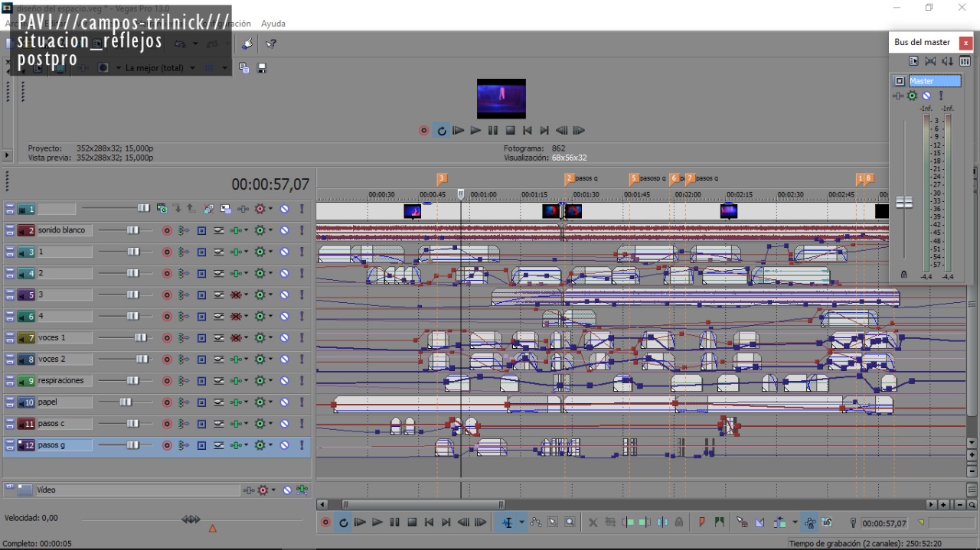The height and width of the screenshot is (550, 980).
Task: Copy preview snapshot to clipboard
Action: click(244, 68)
